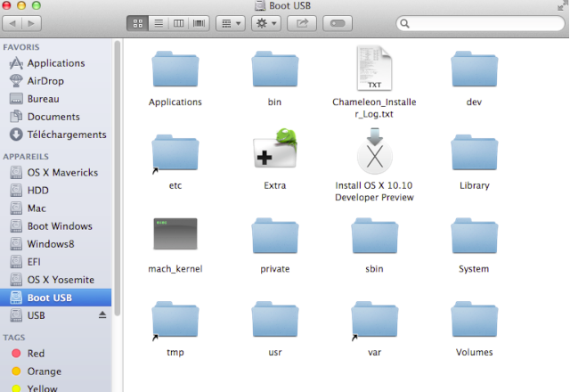The height and width of the screenshot is (392, 570).
Task: Click the Share toolbar button
Action: (302, 24)
